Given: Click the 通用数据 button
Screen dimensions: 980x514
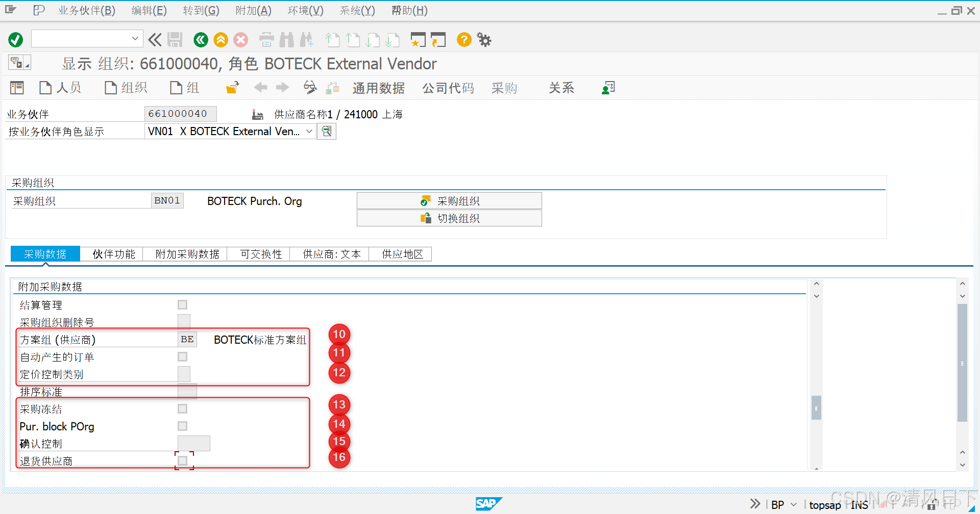Looking at the screenshot, I should (378, 88).
